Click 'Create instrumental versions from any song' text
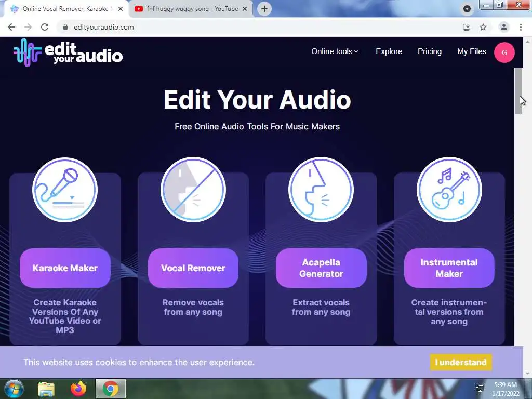The height and width of the screenshot is (399, 532). click(x=449, y=312)
